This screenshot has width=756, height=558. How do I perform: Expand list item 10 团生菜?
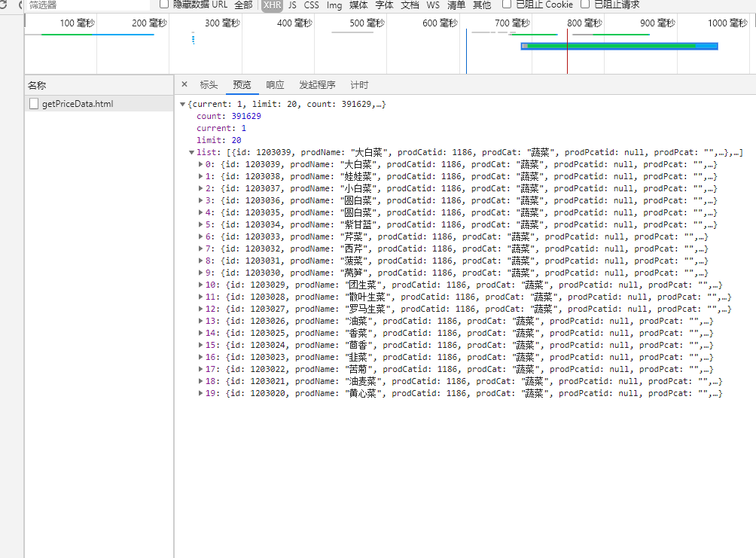click(x=200, y=285)
